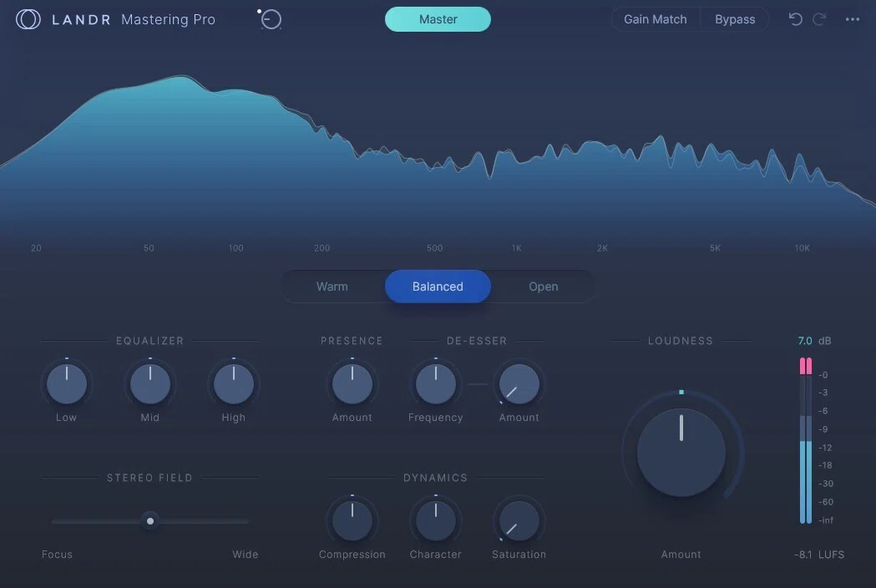Toggle Bypass

(x=735, y=19)
